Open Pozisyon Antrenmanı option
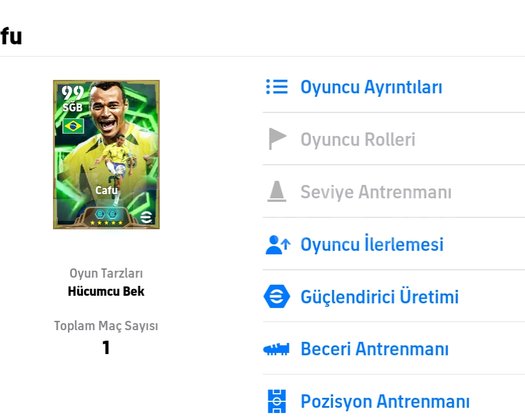Image resolution: width=525 pixels, height=420 pixels. click(x=394, y=398)
